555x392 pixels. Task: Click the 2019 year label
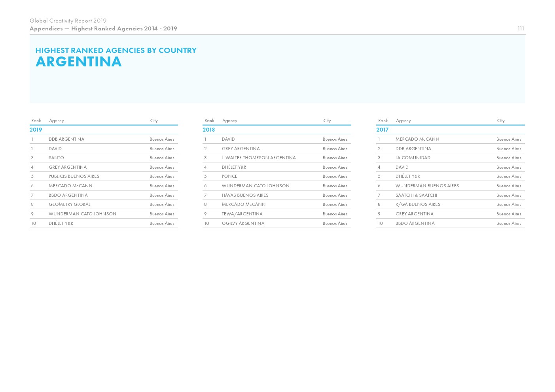pyautogui.click(x=36, y=130)
